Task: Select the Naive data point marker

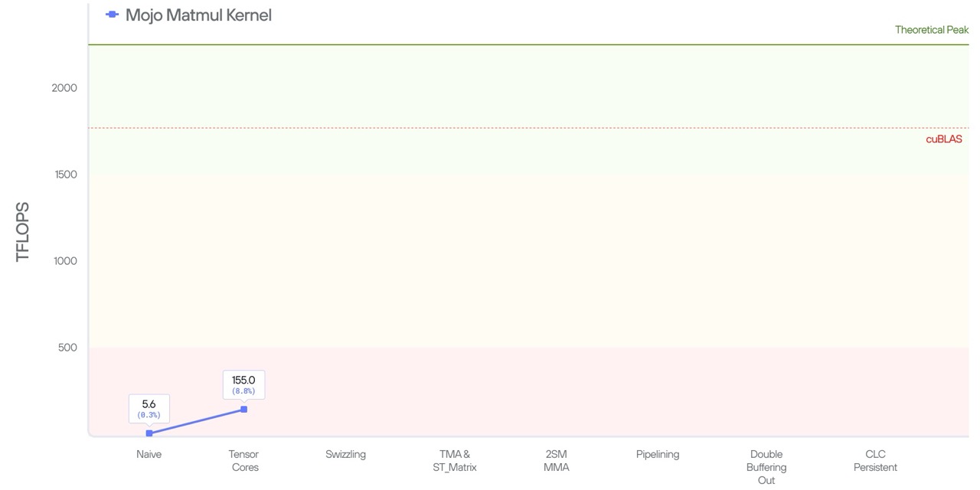Action: coord(149,433)
